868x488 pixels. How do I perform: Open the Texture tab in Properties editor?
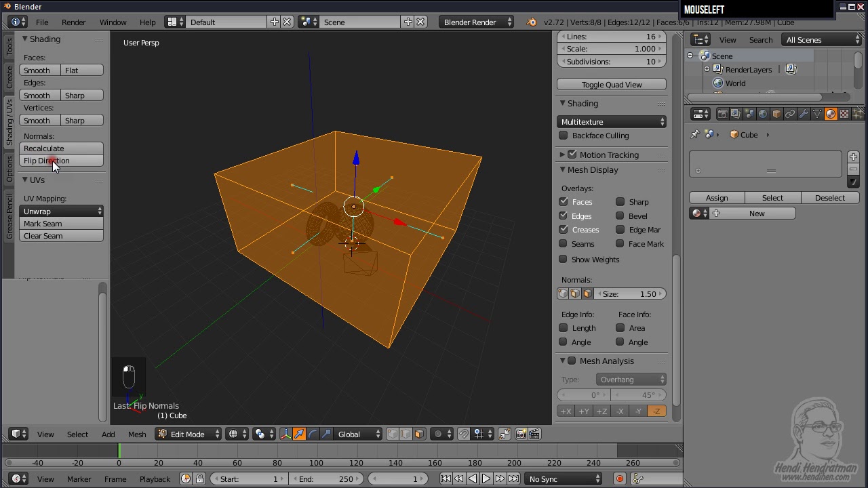coord(844,114)
